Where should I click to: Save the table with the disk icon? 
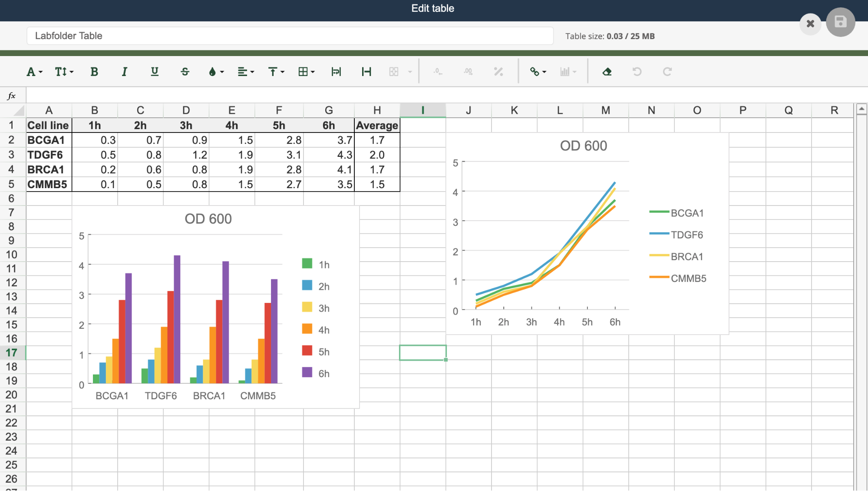(x=840, y=22)
